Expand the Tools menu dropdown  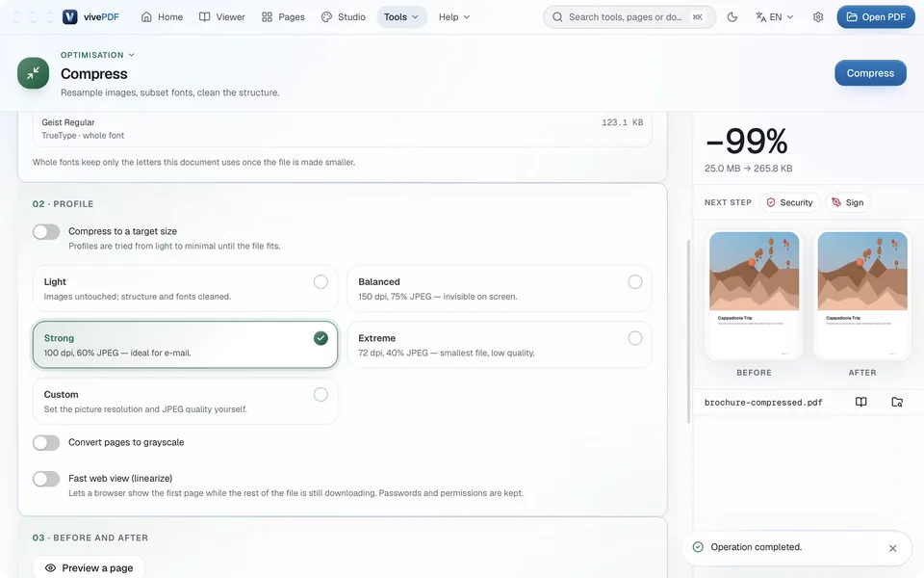(x=401, y=17)
